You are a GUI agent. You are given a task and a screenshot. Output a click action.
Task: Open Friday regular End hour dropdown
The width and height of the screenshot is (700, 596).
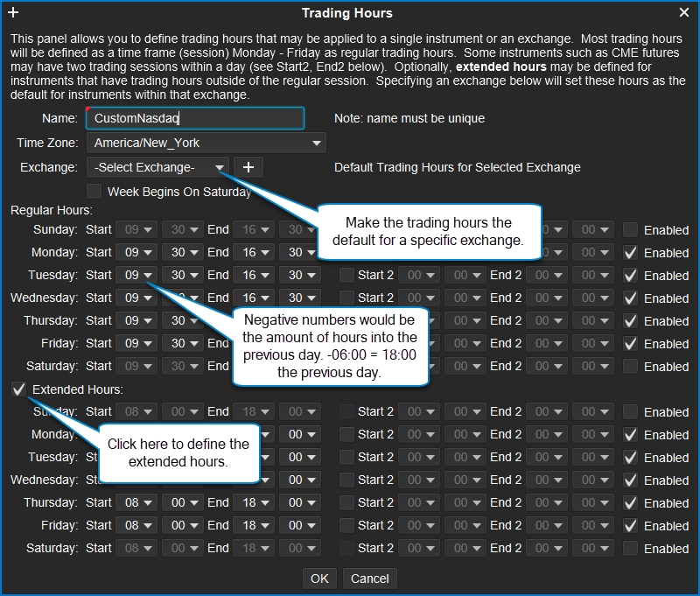[x=255, y=343]
